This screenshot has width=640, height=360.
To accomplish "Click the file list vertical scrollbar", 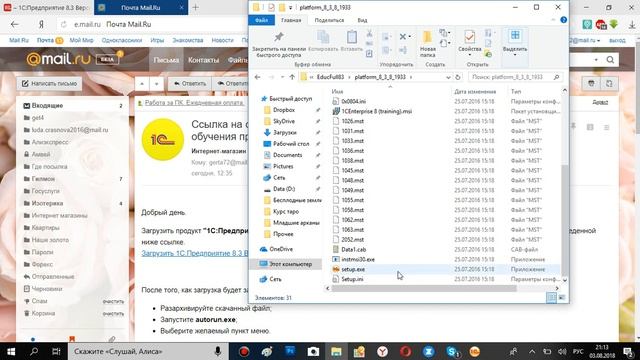I will pos(565,220).
